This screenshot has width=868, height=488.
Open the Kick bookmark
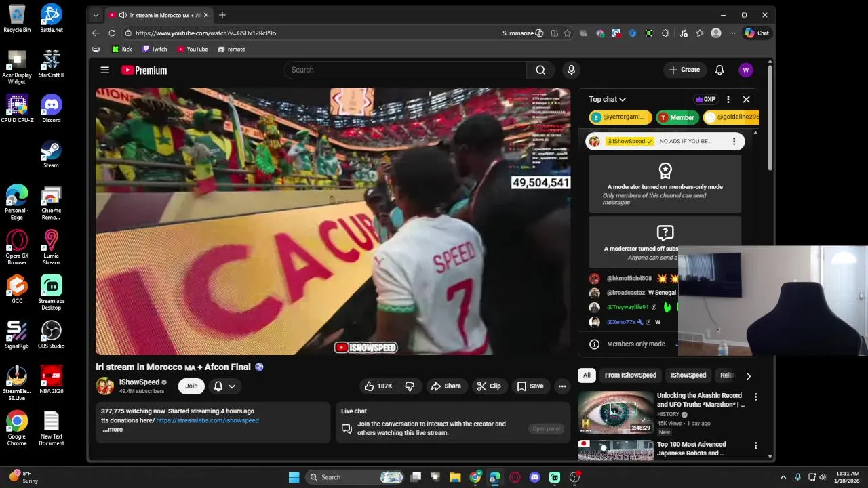tap(121, 49)
